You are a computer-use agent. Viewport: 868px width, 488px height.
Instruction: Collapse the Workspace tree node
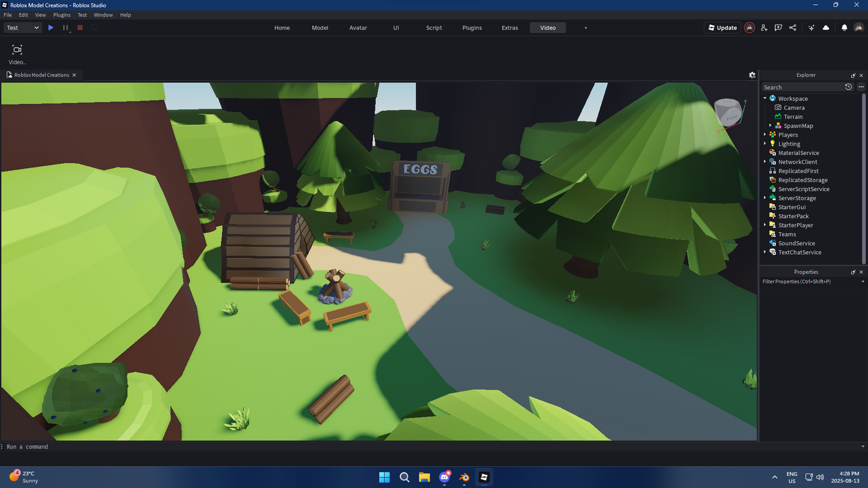[765, 98]
